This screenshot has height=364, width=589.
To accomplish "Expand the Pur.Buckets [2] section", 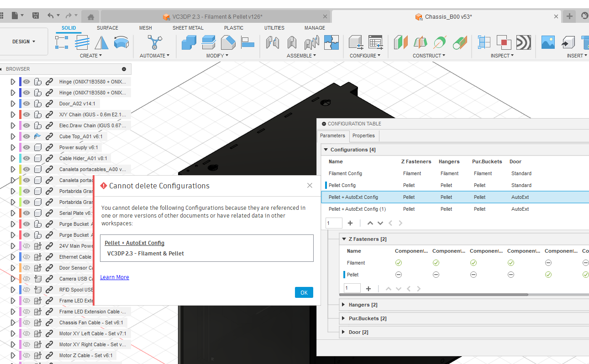I will (344, 318).
